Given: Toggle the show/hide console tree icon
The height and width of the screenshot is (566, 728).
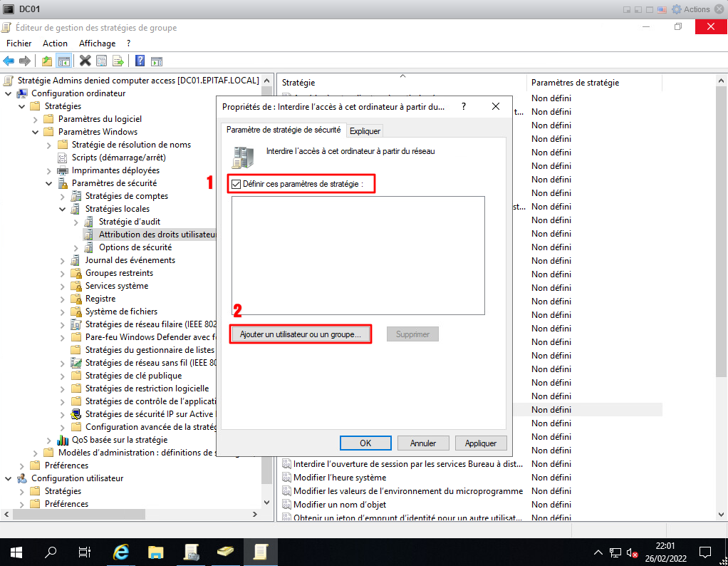Looking at the screenshot, I should click(63, 61).
